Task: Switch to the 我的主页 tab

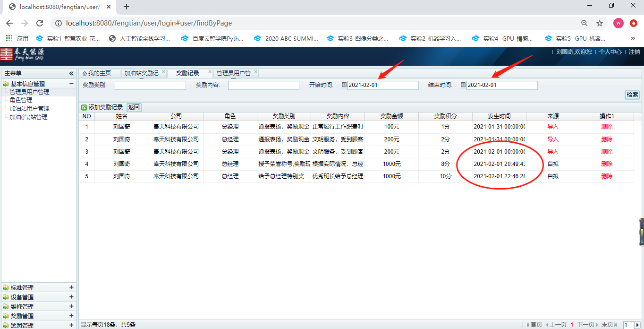Action: (x=97, y=73)
